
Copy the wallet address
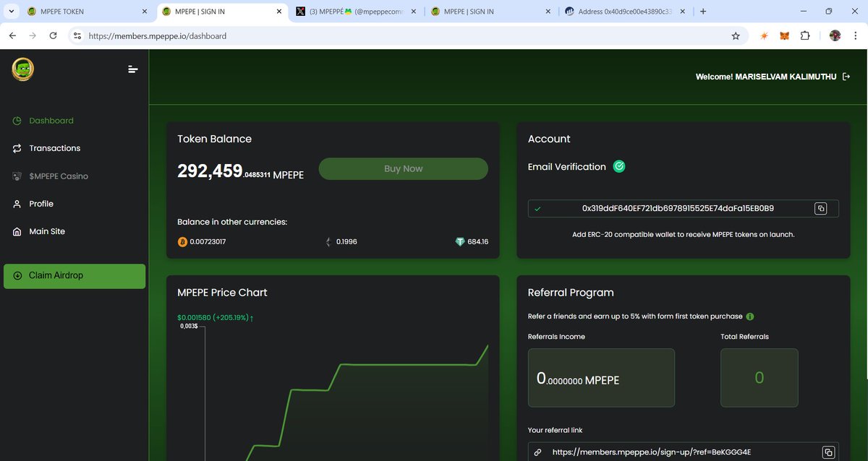821,209
